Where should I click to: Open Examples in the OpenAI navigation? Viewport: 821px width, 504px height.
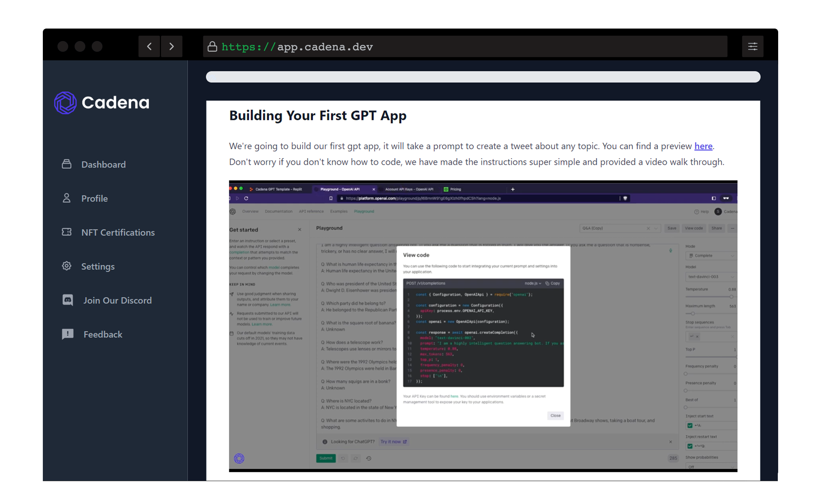[339, 211]
